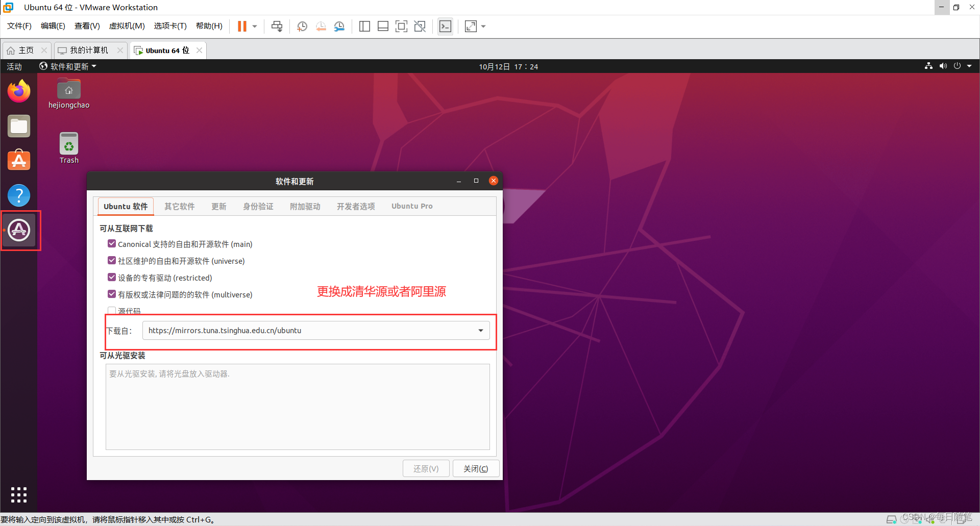Switch to the Ubuntu Pro tab
The image size is (980, 526).
[412, 206]
